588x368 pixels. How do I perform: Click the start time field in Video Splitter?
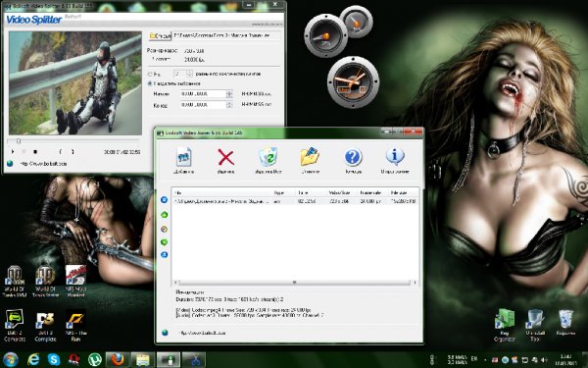click(x=203, y=94)
